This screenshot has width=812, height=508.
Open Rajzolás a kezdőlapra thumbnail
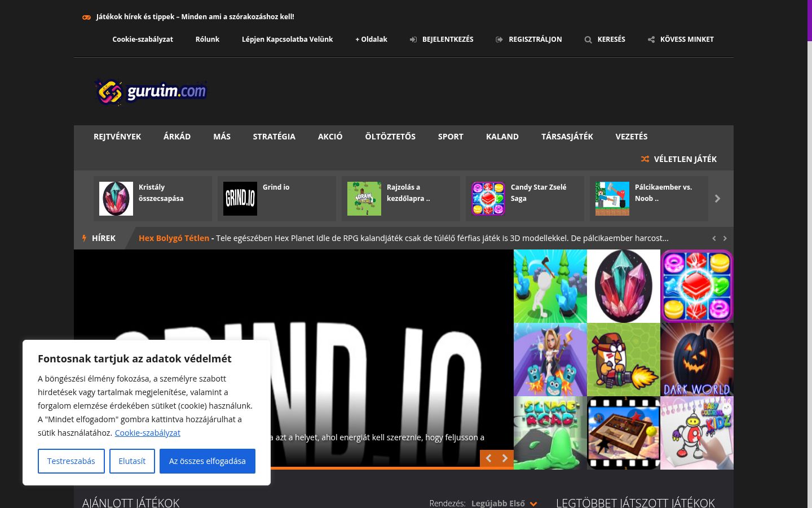click(x=364, y=199)
